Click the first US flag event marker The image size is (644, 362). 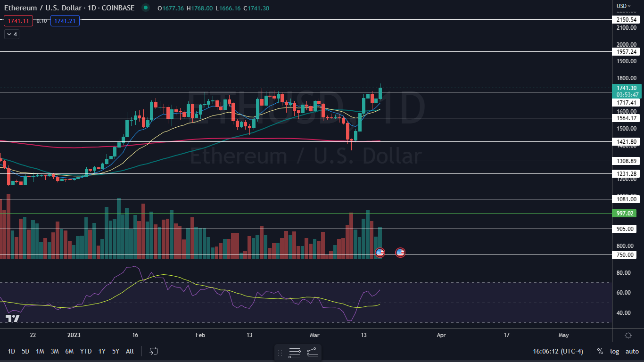coord(380,253)
